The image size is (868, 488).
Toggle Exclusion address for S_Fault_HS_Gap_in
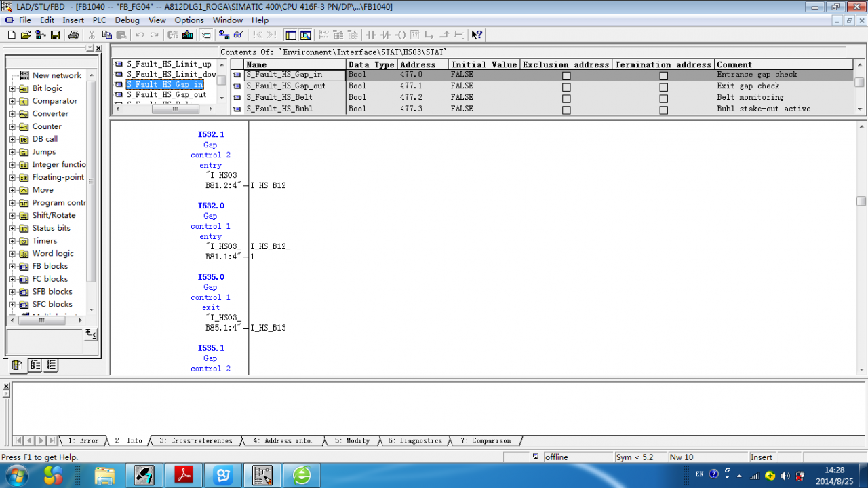pos(566,75)
